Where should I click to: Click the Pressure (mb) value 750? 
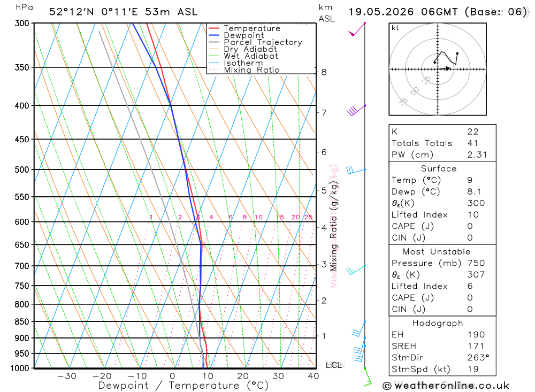pyautogui.click(x=476, y=263)
